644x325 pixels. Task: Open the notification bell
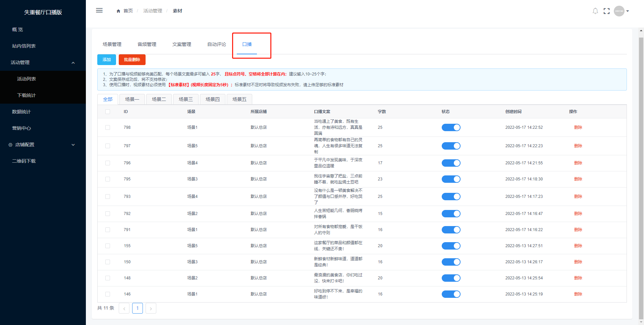point(595,11)
